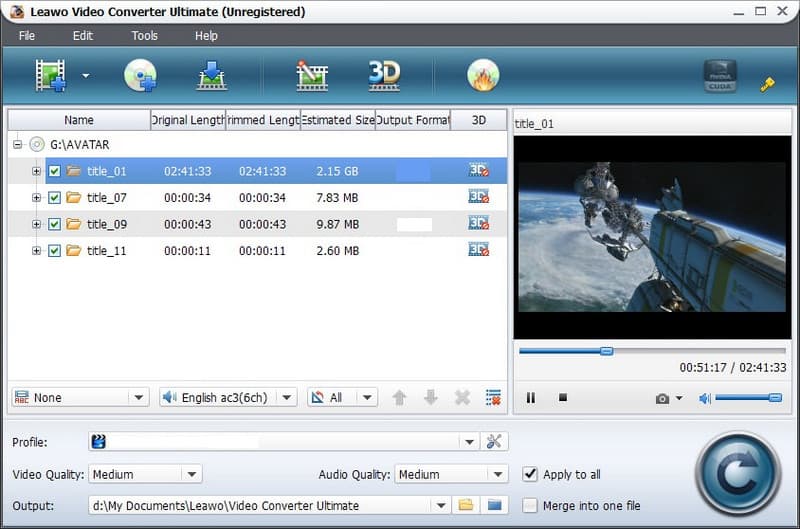
Task: Take a snapshot with the camera icon
Action: point(662,398)
